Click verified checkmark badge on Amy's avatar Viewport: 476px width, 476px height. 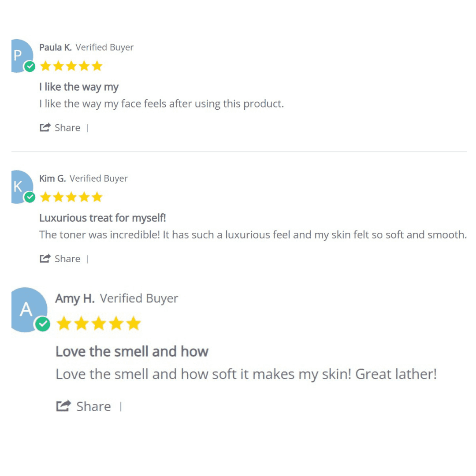(x=43, y=324)
